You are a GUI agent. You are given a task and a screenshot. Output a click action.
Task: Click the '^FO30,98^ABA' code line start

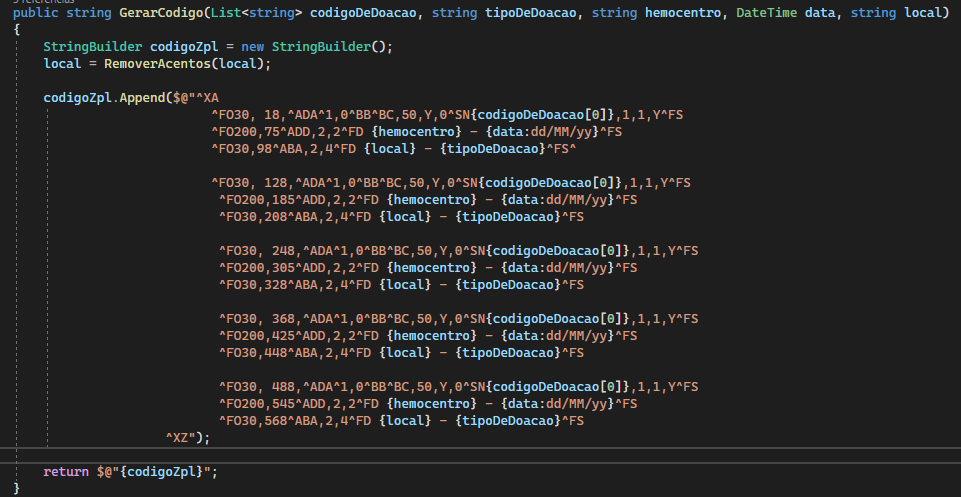click(254, 149)
